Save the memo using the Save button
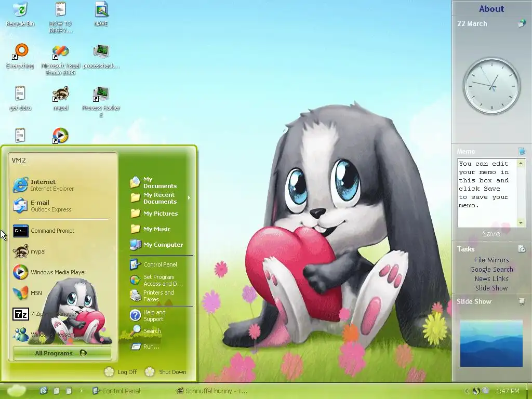Image resolution: width=532 pixels, height=399 pixels. point(491,234)
